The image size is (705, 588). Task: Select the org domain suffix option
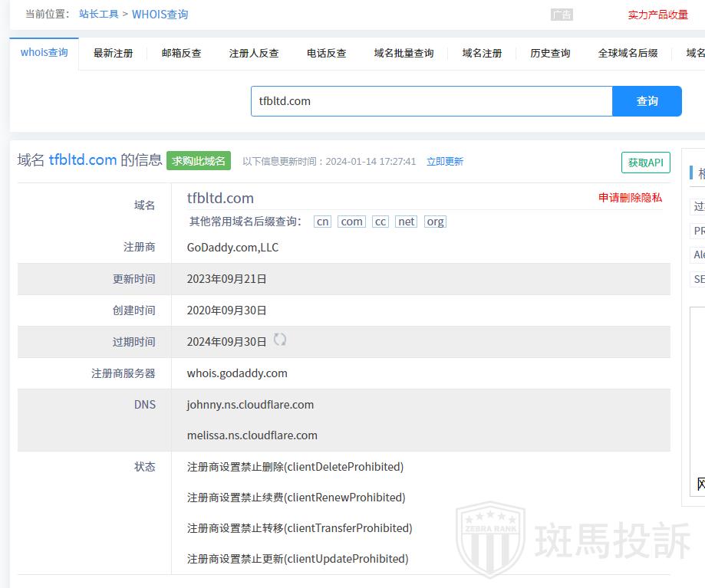[x=435, y=222]
